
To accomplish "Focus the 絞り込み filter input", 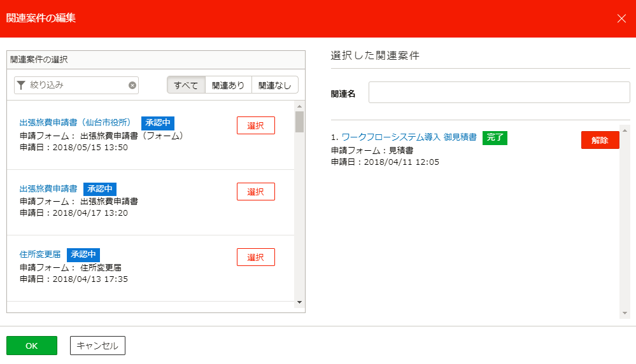I will point(76,85).
